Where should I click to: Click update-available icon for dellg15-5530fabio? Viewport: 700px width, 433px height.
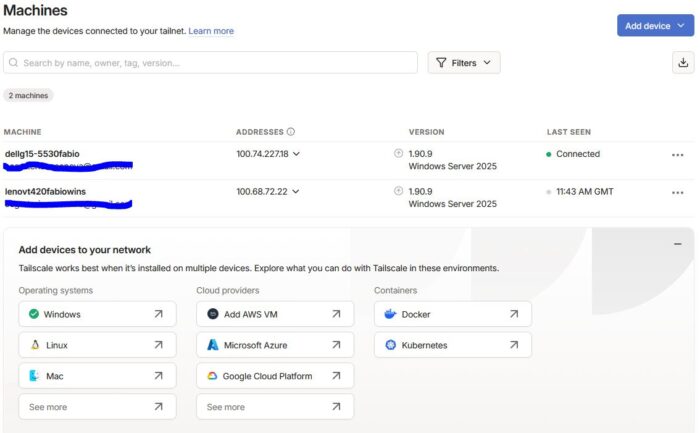click(398, 153)
